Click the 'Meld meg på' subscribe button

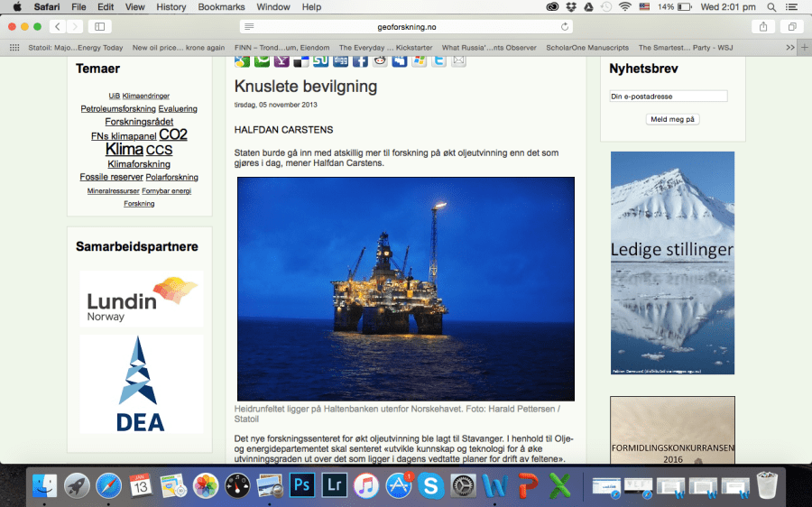pos(672,119)
